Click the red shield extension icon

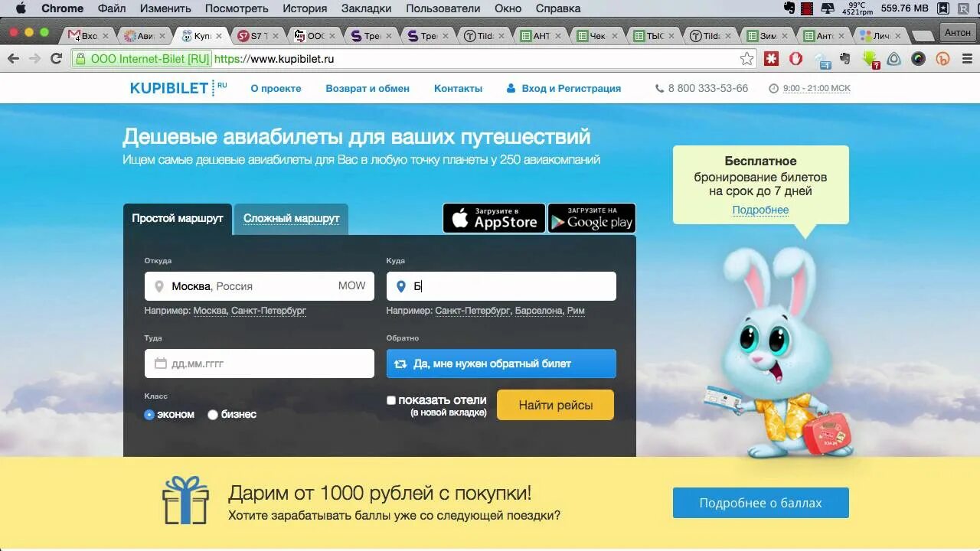(x=796, y=59)
